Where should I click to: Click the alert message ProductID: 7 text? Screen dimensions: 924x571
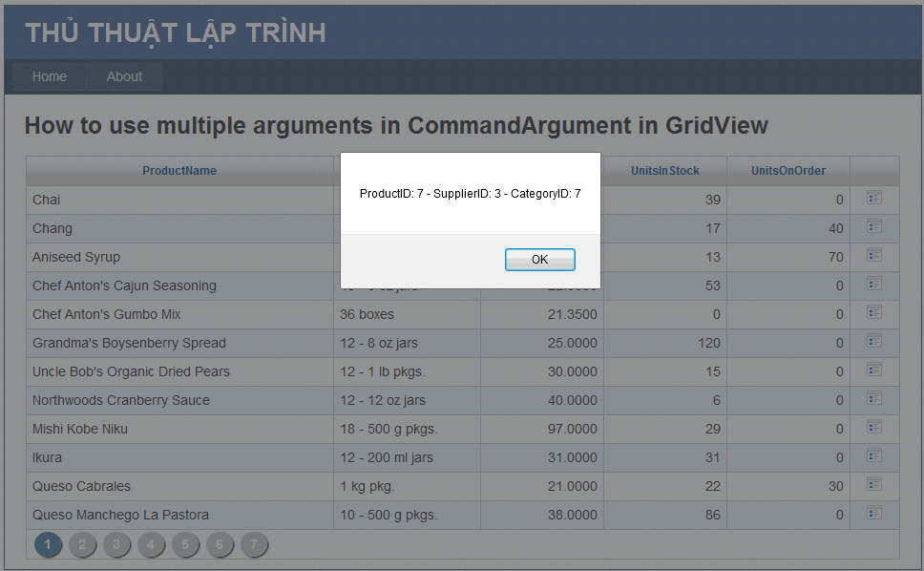(471, 194)
